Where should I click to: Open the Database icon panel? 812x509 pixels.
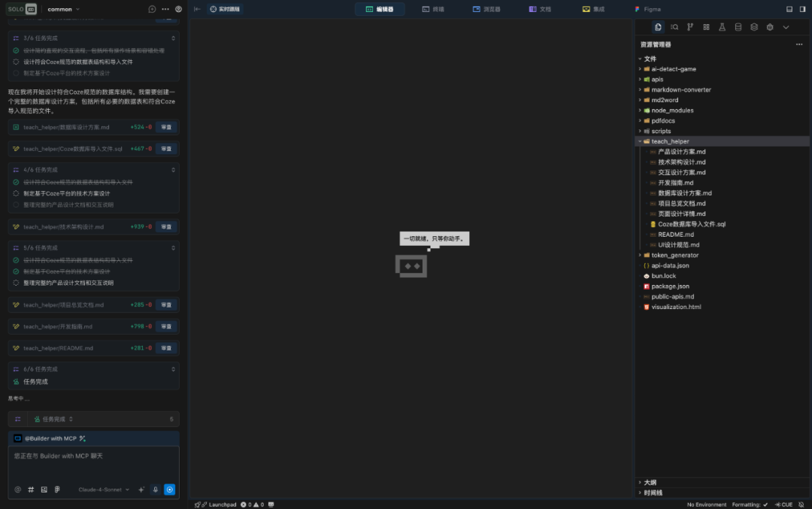(x=738, y=27)
